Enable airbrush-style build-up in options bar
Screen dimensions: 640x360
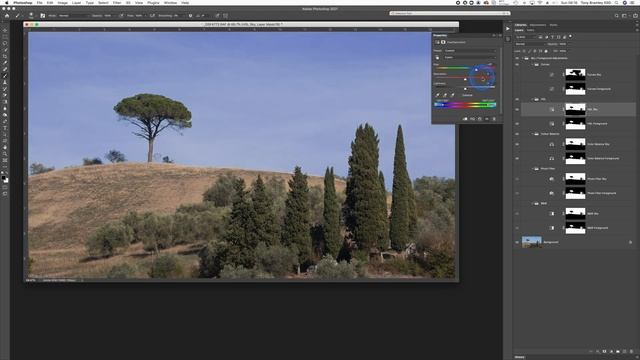(152, 16)
